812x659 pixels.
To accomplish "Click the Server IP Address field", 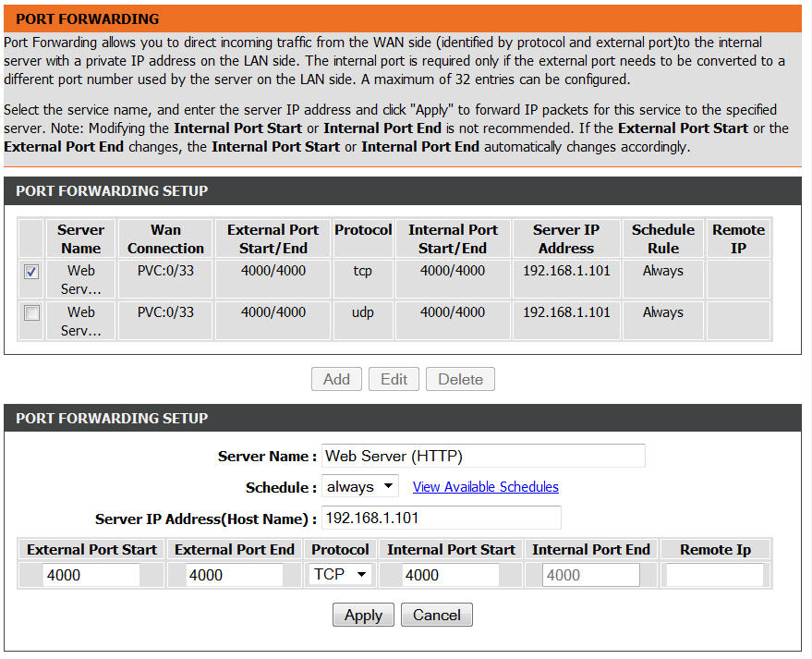I will click(x=441, y=519).
